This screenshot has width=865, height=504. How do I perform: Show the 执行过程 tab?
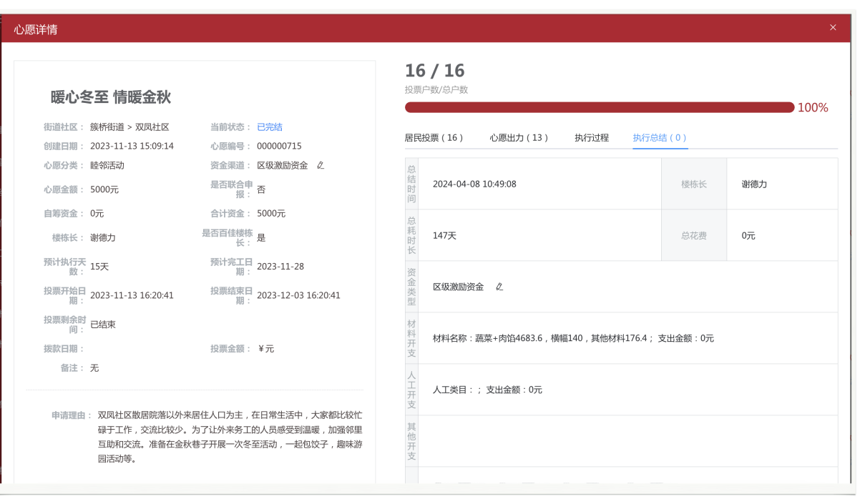coord(592,138)
